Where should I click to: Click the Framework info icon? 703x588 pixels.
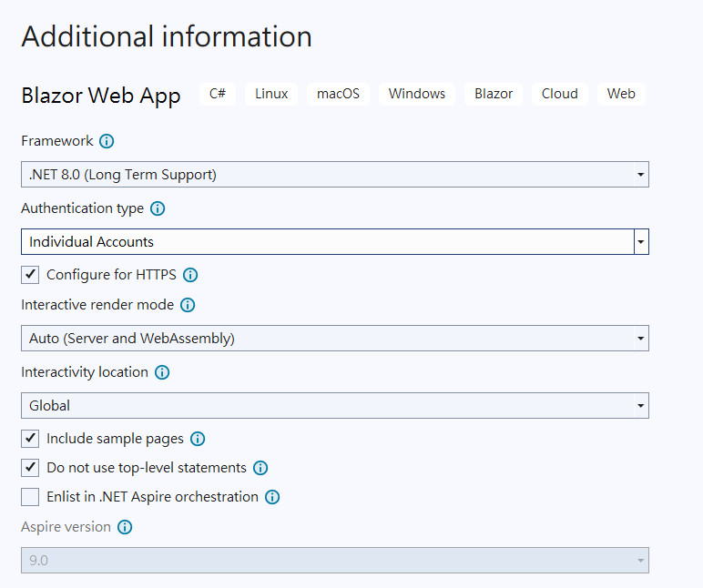point(107,141)
